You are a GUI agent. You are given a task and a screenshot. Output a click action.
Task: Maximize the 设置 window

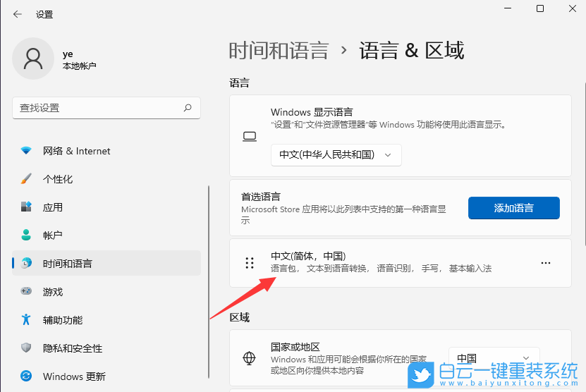pyautogui.click(x=540, y=8)
